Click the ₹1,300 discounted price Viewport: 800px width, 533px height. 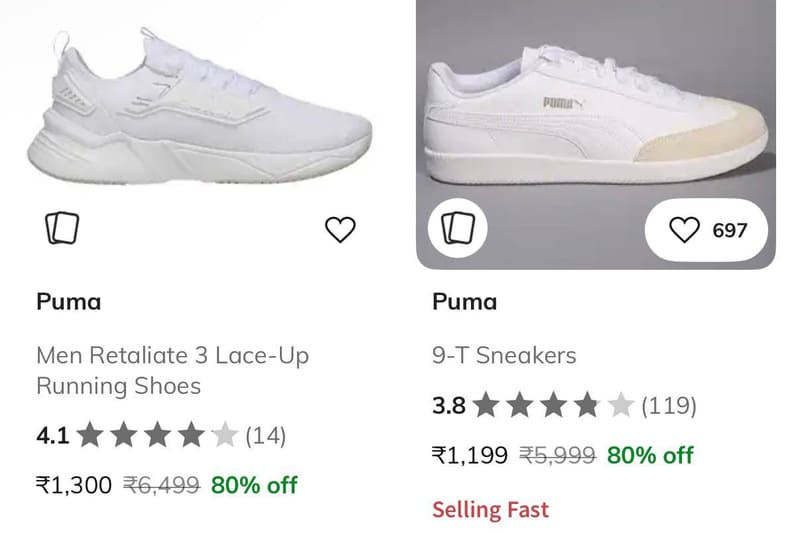coord(73,485)
